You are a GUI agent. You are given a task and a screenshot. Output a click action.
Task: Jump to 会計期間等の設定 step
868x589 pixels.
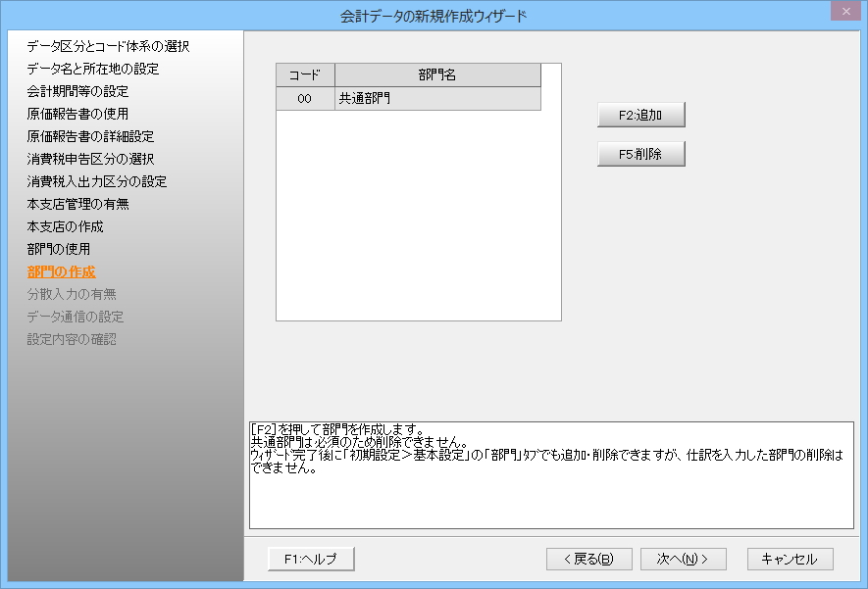tap(77, 91)
